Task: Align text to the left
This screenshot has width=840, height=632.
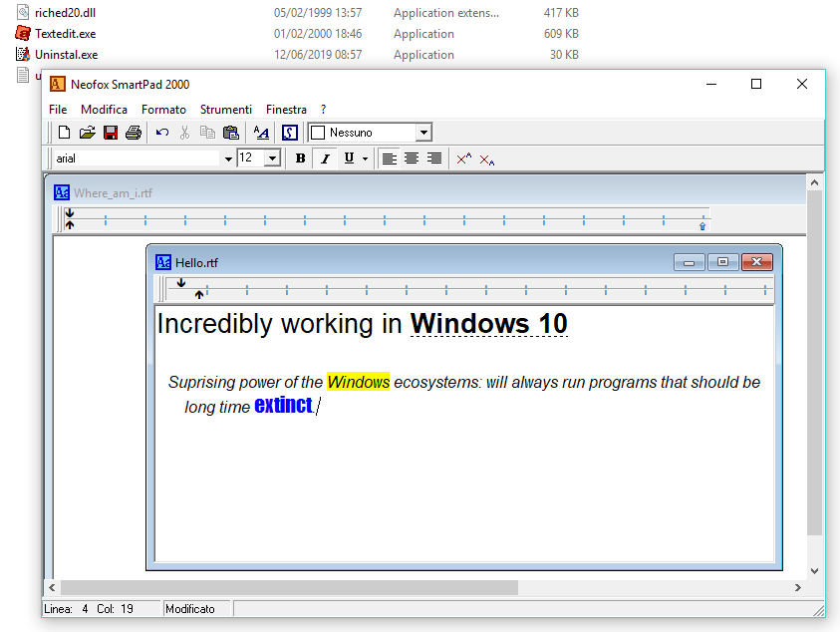Action: pyautogui.click(x=389, y=158)
